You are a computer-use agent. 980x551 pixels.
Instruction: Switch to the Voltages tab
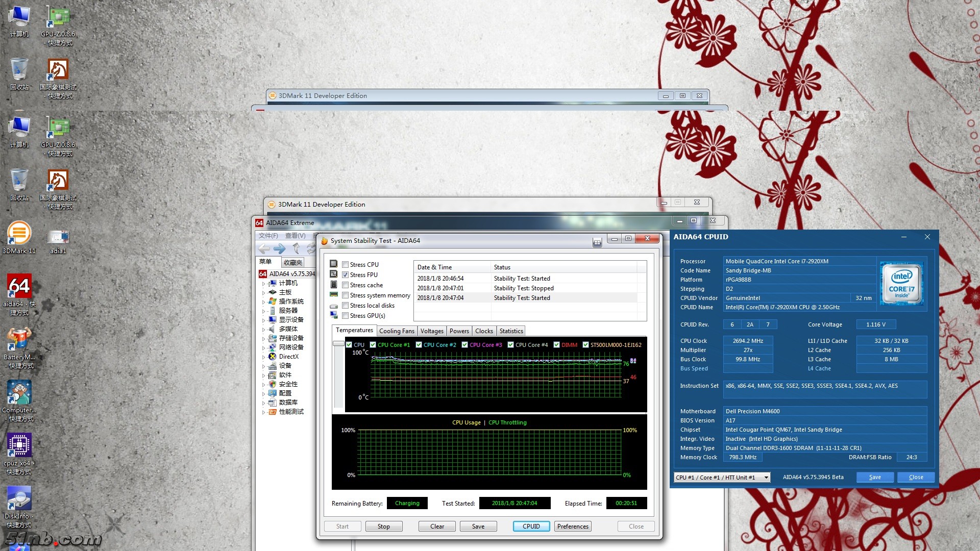[432, 331]
